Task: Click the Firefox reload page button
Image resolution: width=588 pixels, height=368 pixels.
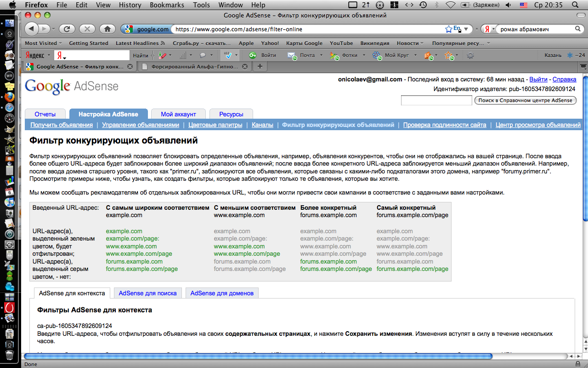Action: [67, 29]
